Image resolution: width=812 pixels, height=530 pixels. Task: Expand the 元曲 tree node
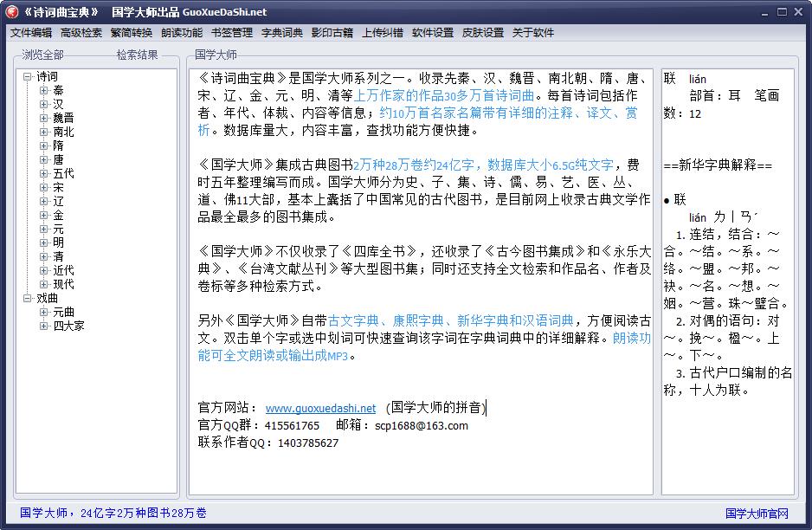pyautogui.click(x=44, y=313)
